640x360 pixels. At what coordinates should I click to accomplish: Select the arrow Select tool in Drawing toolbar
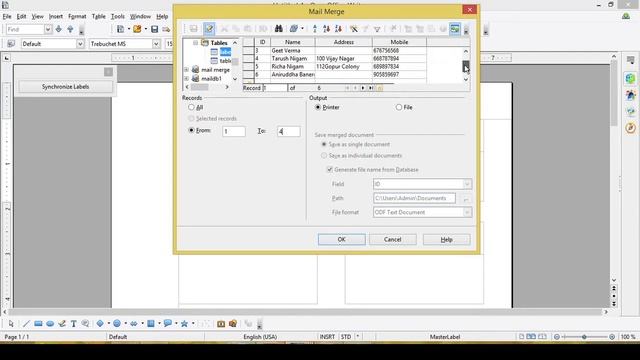11,324
